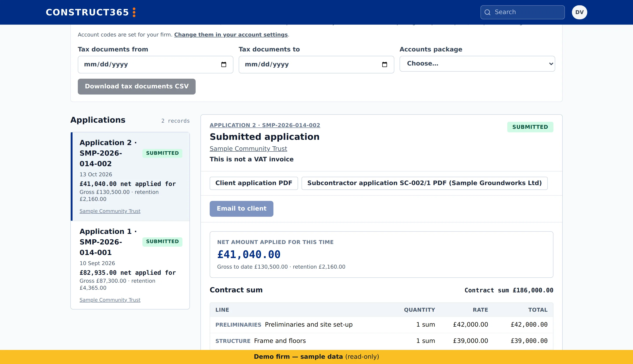Image resolution: width=633 pixels, height=364 pixels.
Task: Click the Tax documents to date field
Action: [x=316, y=64]
